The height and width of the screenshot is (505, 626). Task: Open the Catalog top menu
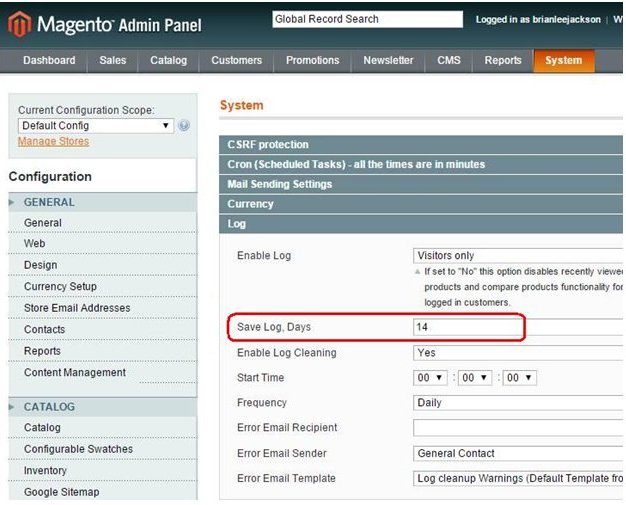168,60
